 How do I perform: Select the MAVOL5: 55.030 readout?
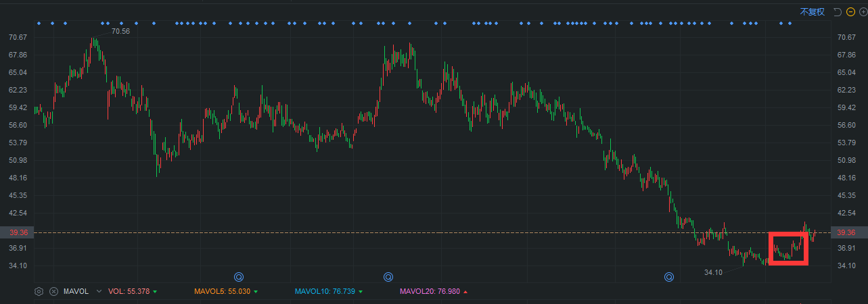[222, 292]
